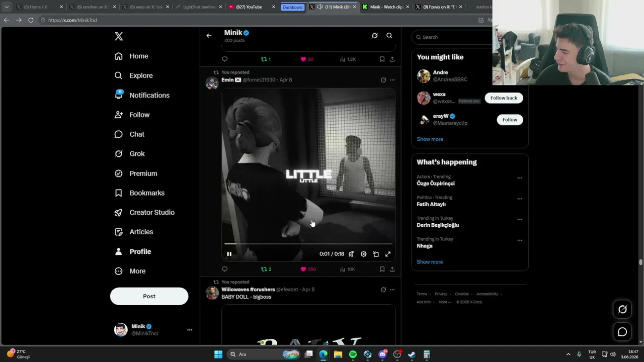Open options for Derin Beşikçioğlu trend
The width and height of the screenshot is (644, 362).
tap(520, 220)
